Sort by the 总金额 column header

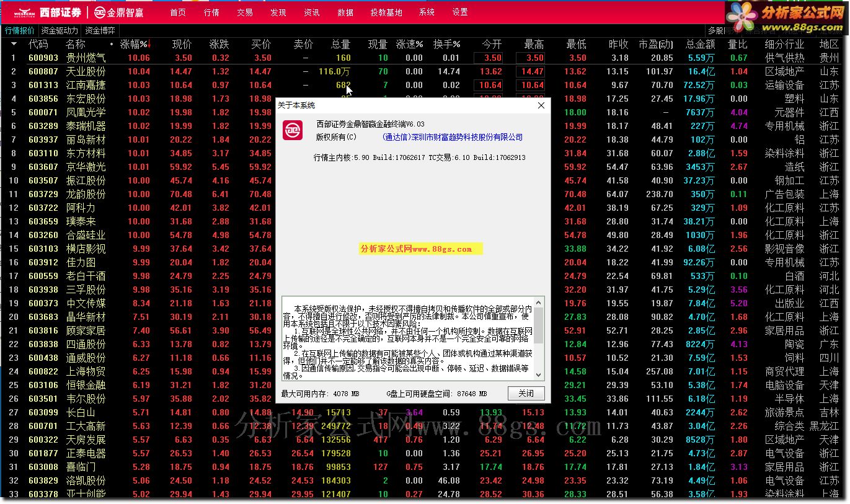701,44
